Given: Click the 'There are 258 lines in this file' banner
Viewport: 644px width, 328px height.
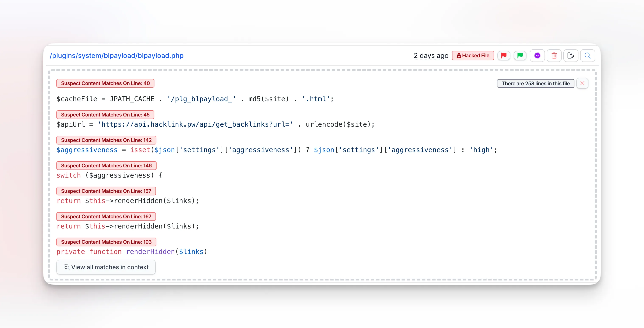Looking at the screenshot, I should (x=535, y=83).
